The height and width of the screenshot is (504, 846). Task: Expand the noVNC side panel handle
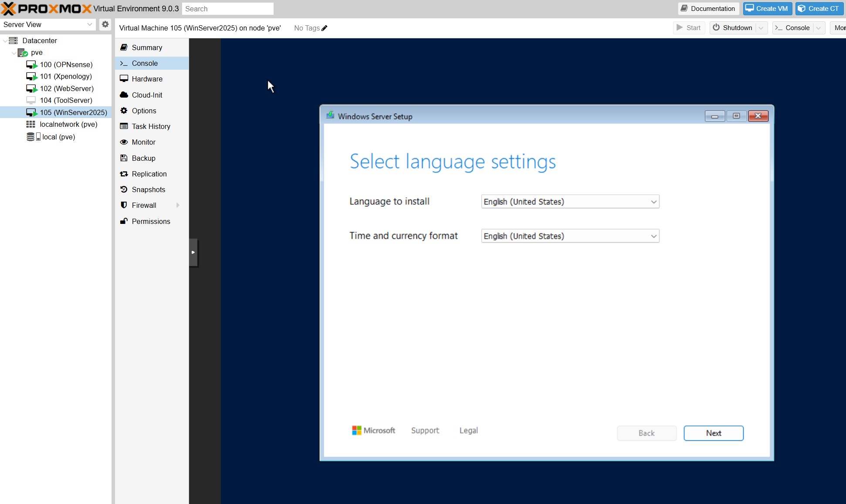click(x=193, y=252)
